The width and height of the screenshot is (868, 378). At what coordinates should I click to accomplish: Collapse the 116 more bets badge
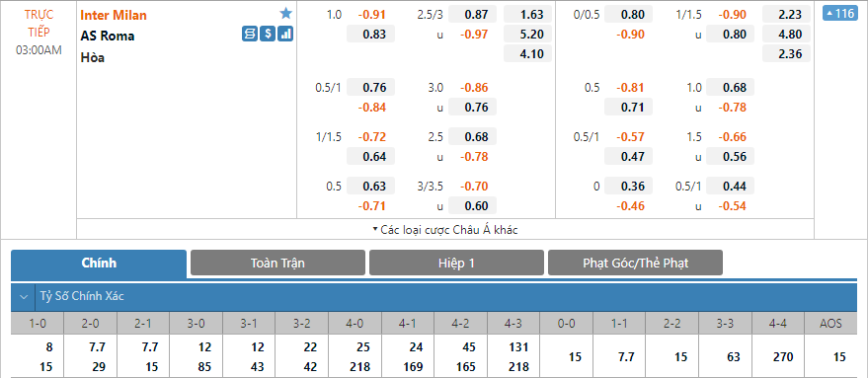[x=839, y=14]
